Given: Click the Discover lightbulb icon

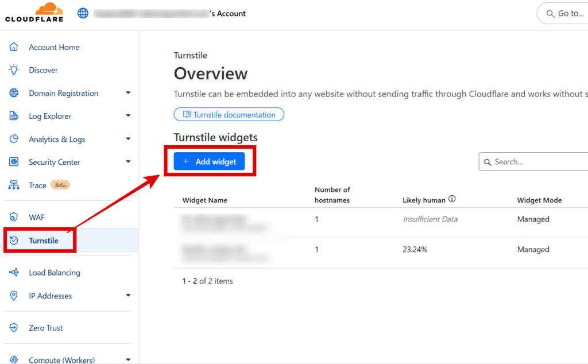Looking at the screenshot, I should click(x=14, y=70).
